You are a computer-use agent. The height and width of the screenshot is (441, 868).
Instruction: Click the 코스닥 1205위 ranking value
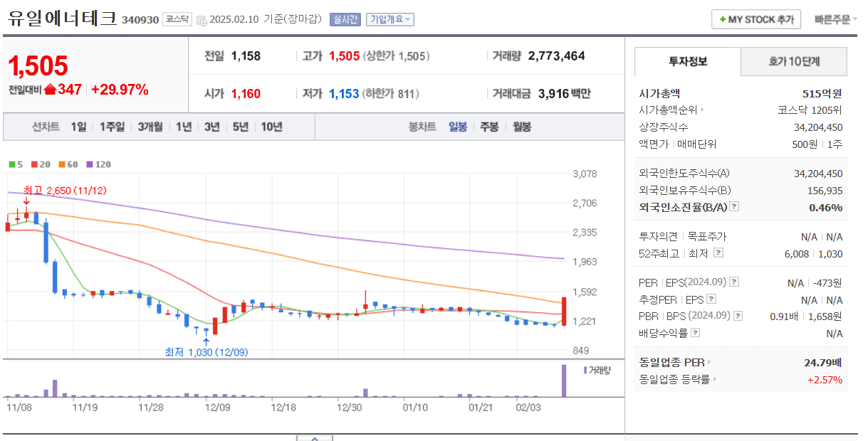(x=810, y=110)
